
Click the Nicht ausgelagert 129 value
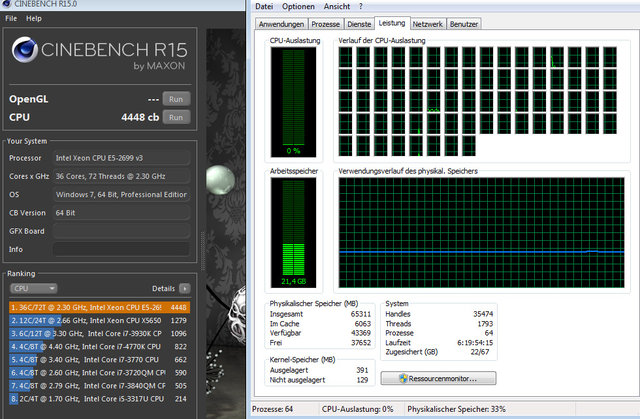(362, 380)
